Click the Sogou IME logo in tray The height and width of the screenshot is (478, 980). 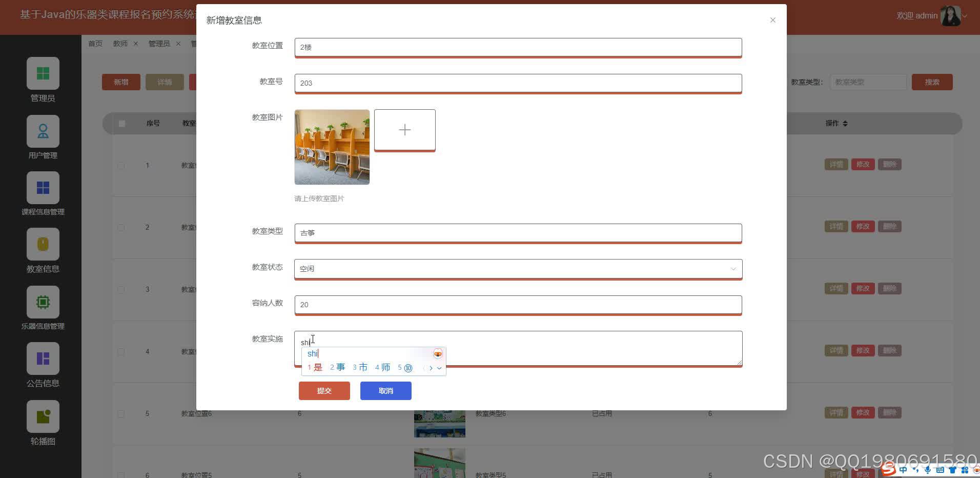click(889, 469)
